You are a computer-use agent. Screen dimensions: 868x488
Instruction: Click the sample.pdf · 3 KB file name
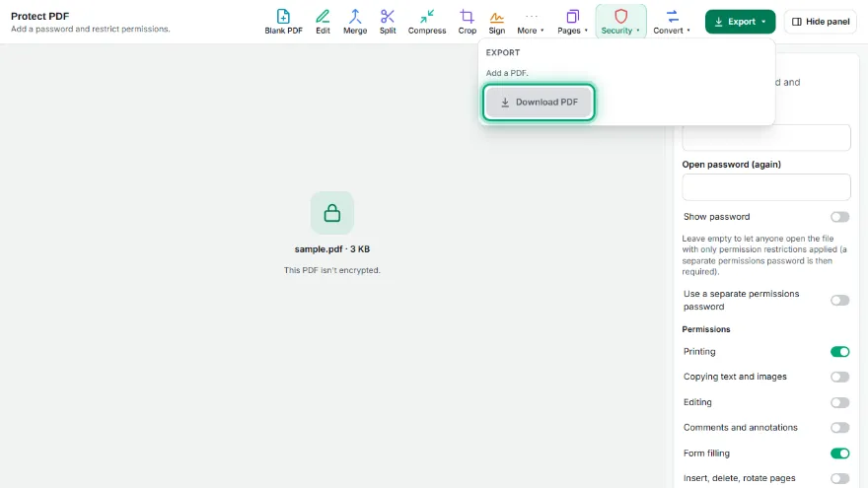coord(332,249)
